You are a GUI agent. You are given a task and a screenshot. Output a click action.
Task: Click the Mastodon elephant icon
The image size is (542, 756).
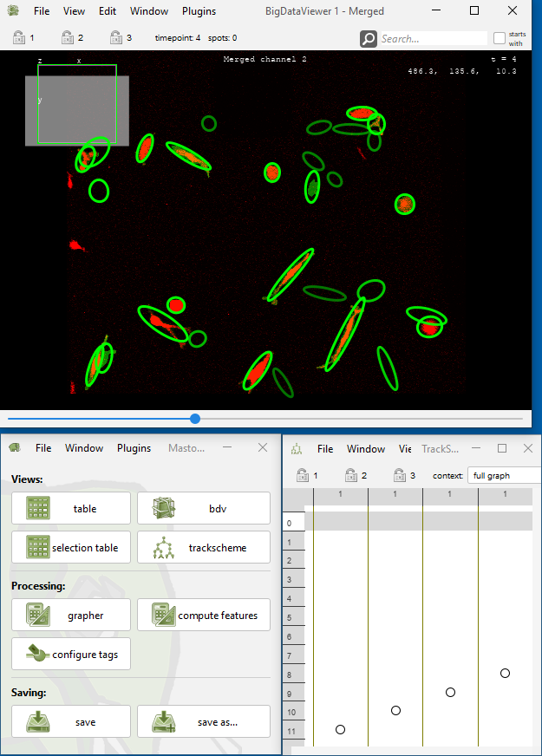15,448
